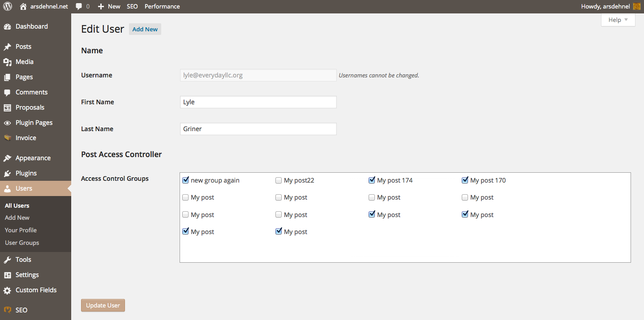Click the Posts pushpin icon

[7, 47]
